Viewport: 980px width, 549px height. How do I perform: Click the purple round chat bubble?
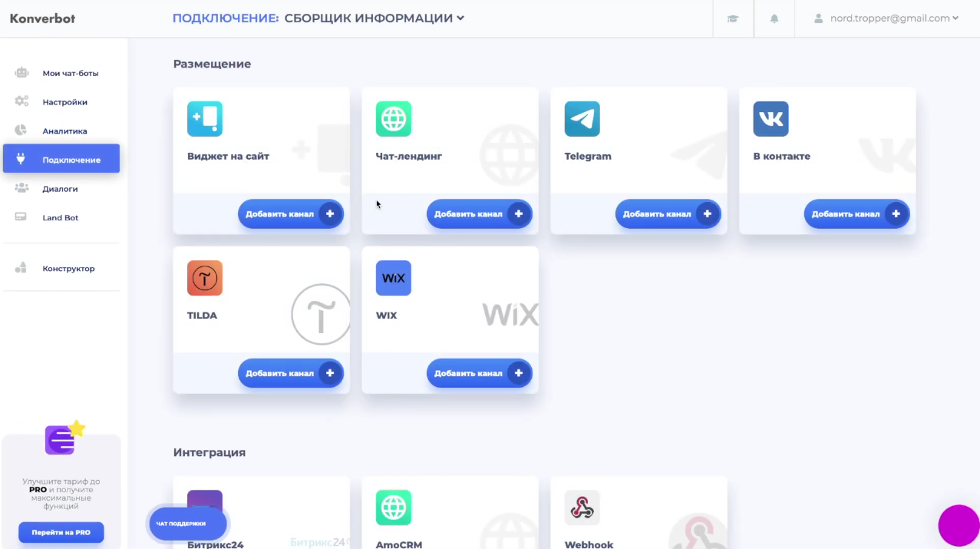(959, 526)
